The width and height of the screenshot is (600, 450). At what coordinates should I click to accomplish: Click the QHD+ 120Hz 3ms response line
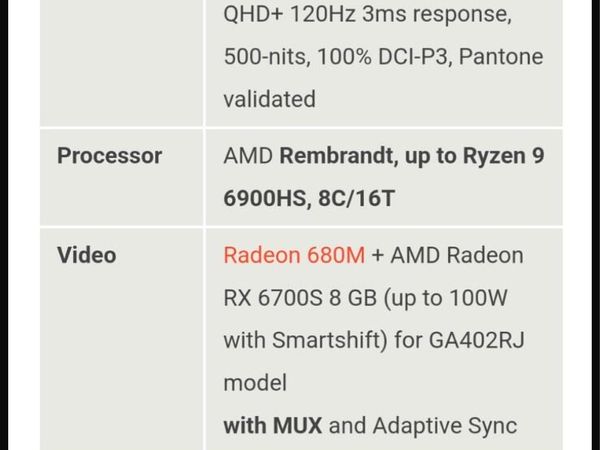tap(367, 14)
